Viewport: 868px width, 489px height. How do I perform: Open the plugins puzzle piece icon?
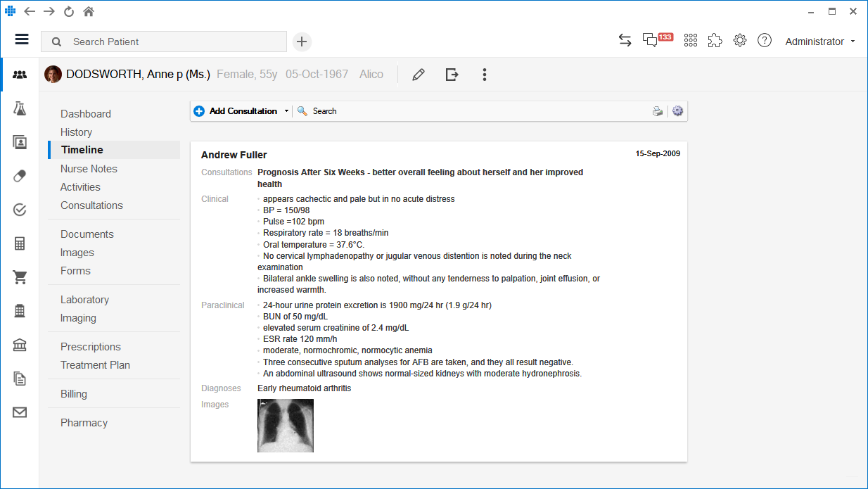coord(715,41)
